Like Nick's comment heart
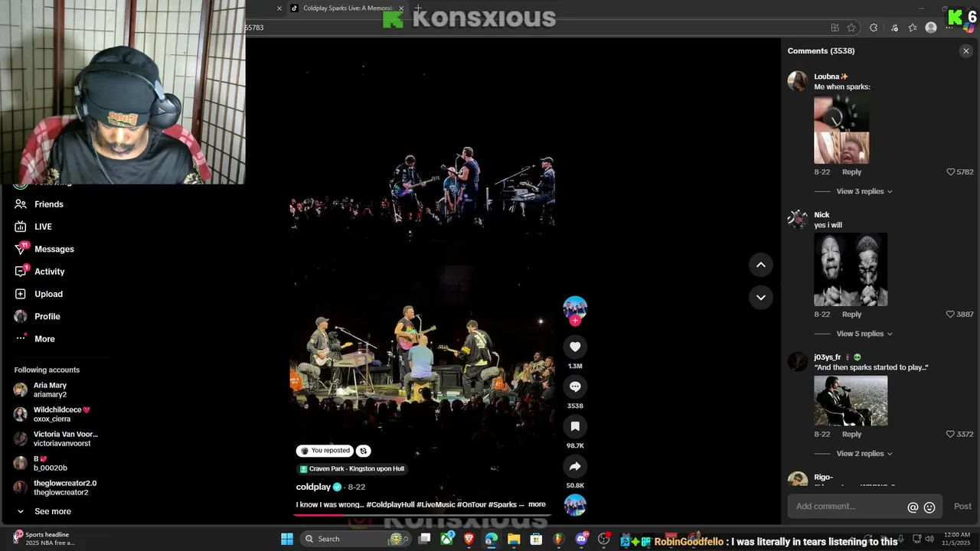 [951, 315]
